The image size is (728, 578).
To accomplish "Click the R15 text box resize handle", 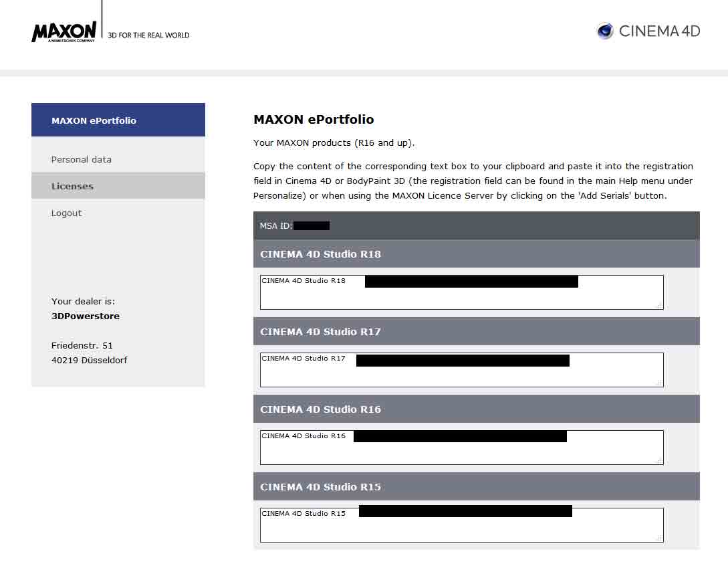I will (659, 538).
